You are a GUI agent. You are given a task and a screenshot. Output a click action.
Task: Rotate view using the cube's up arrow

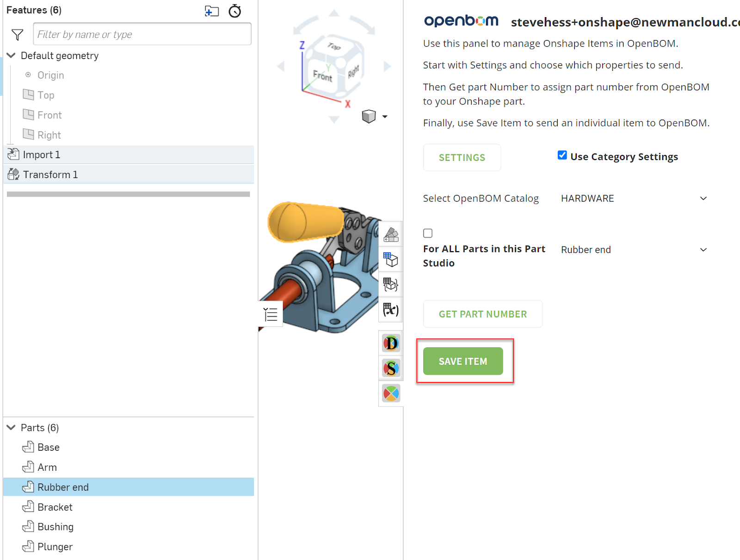tap(334, 13)
